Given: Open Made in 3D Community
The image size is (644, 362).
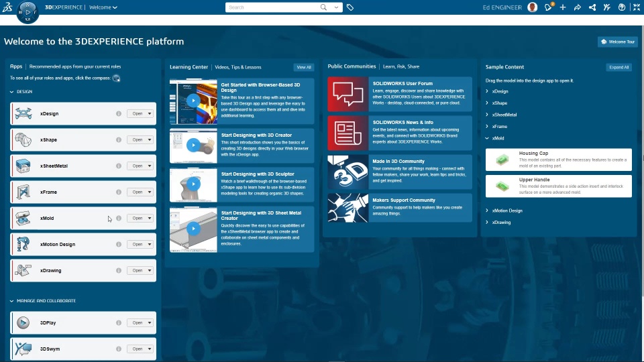Looking at the screenshot, I should [x=400, y=172].
